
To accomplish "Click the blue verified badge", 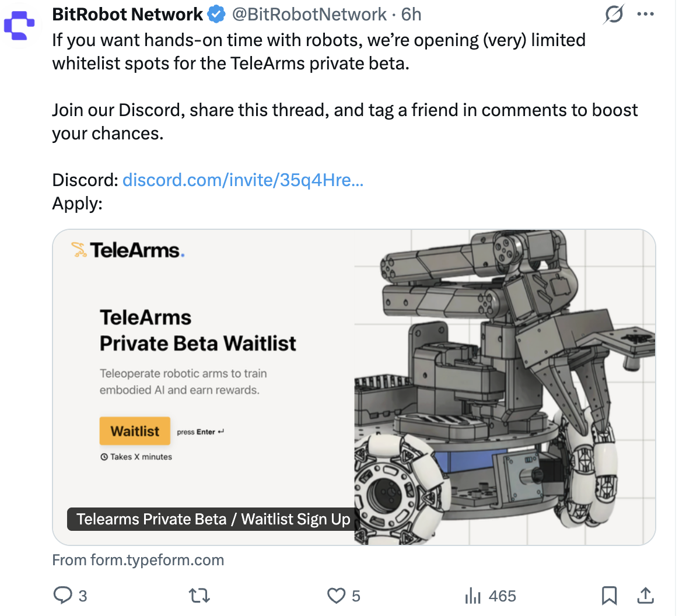I will point(216,14).
